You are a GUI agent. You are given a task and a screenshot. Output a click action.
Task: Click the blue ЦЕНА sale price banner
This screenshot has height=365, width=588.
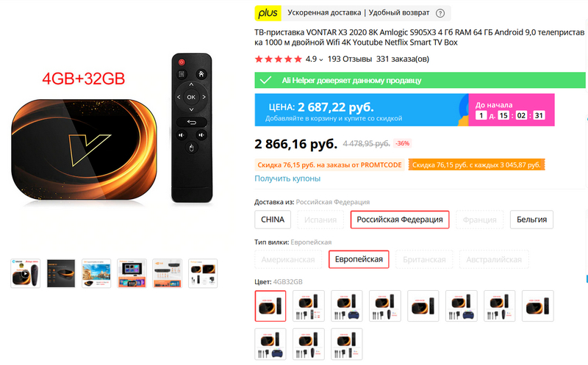point(362,110)
